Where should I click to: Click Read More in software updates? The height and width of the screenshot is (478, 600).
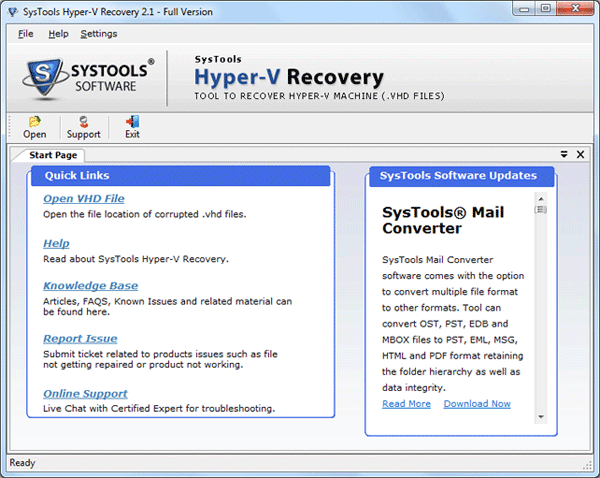pos(406,404)
